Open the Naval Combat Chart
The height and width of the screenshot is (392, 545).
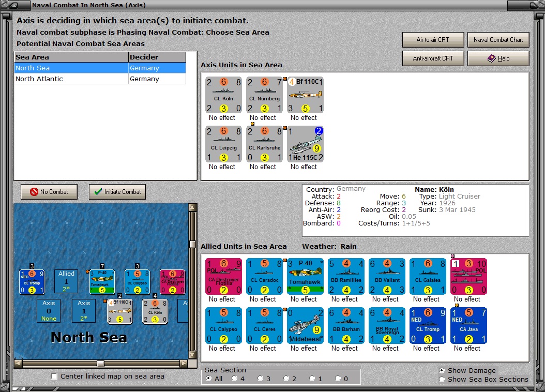tap(498, 40)
